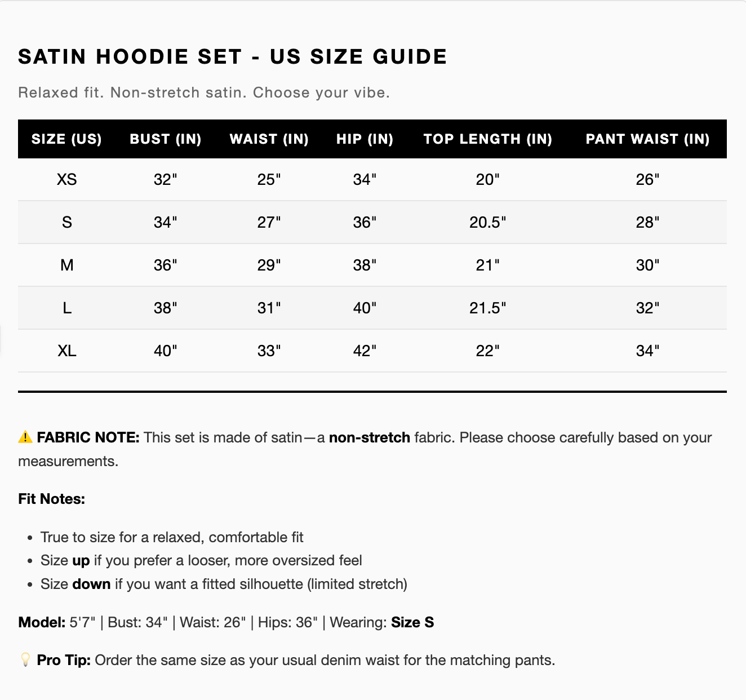This screenshot has height=700, width=746.
Task: Click the 20.5" top length cell
Action: 488,223
